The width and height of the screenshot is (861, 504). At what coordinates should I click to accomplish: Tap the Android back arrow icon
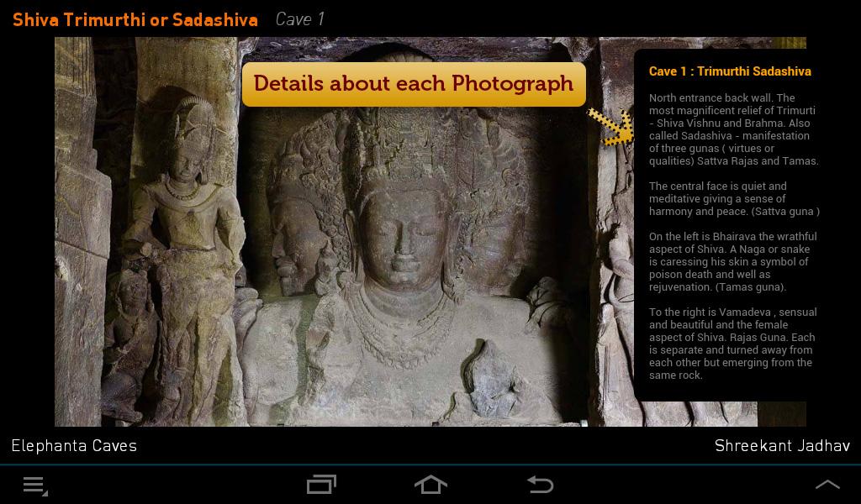(540, 485)
